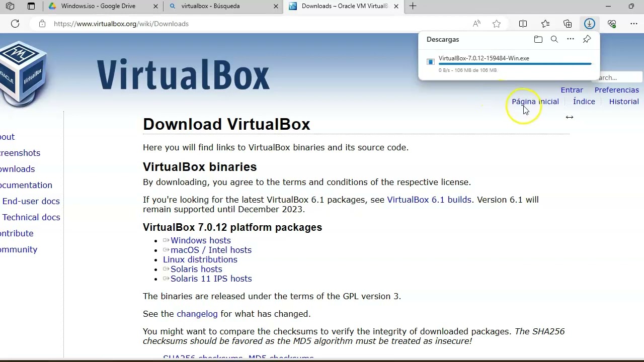644x362 pixels.
Task: Open Downloads in the sidebar
Action: pos(18,169)
